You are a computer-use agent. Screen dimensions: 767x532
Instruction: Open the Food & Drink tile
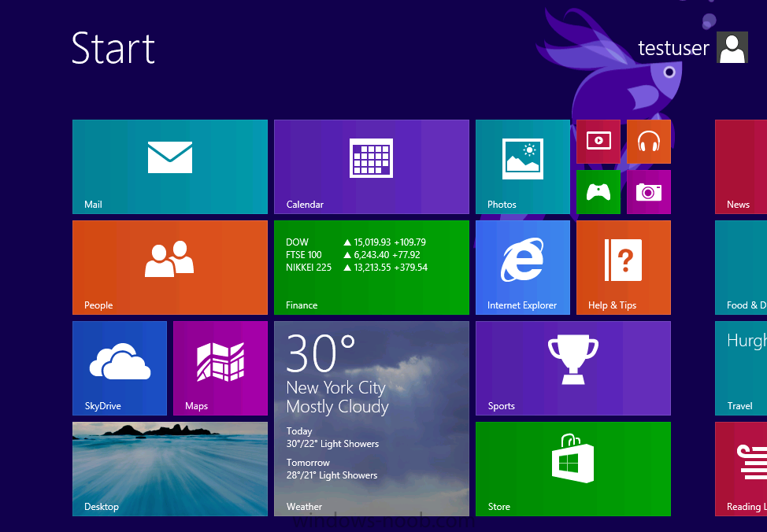click(740, 268)
